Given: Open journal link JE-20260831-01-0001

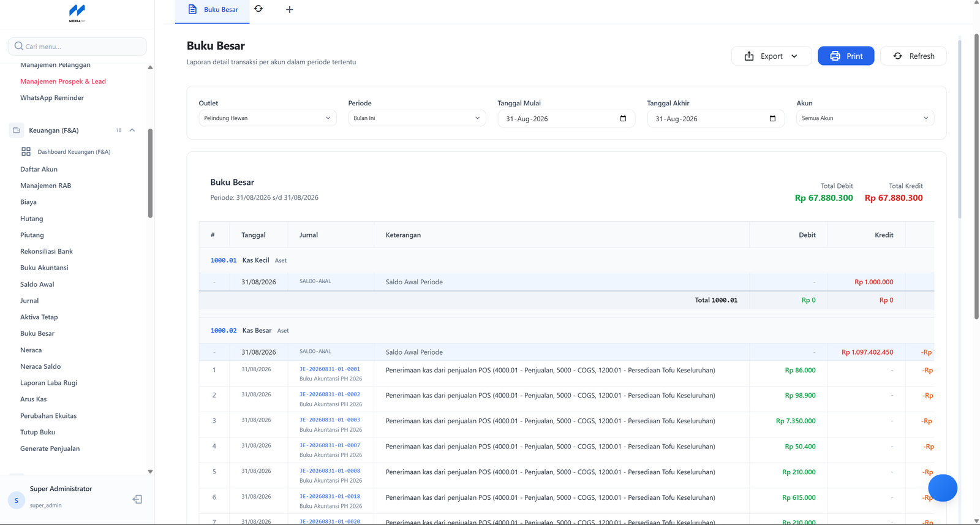Looking at the screenshot, I should click(x=330, y=369).
